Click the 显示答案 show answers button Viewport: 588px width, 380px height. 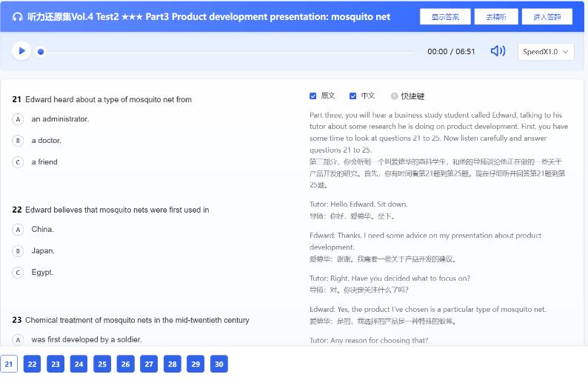(x=445, y=17)
